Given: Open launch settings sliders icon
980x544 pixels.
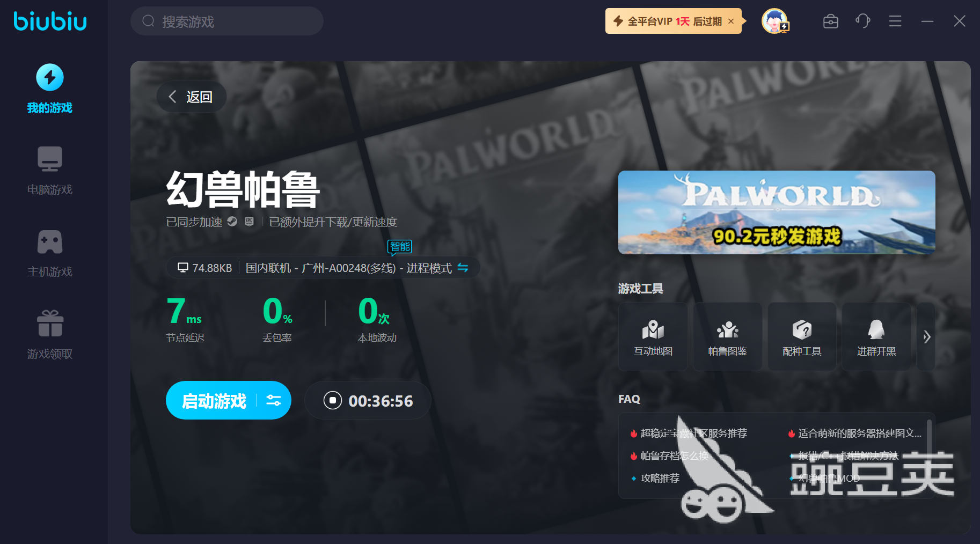Looking at the screenshot, I should [274, 401].
